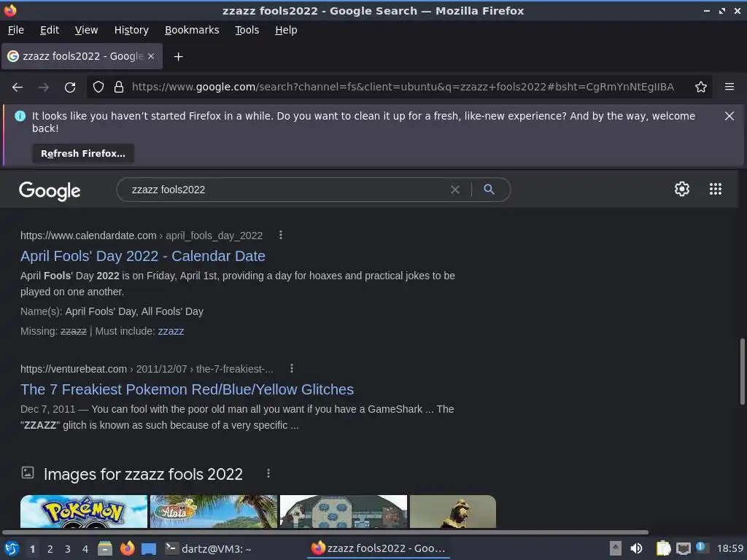Switch to workspace 2
The image size is (747, 560).
pyautogui.click(x=50, y=549)
